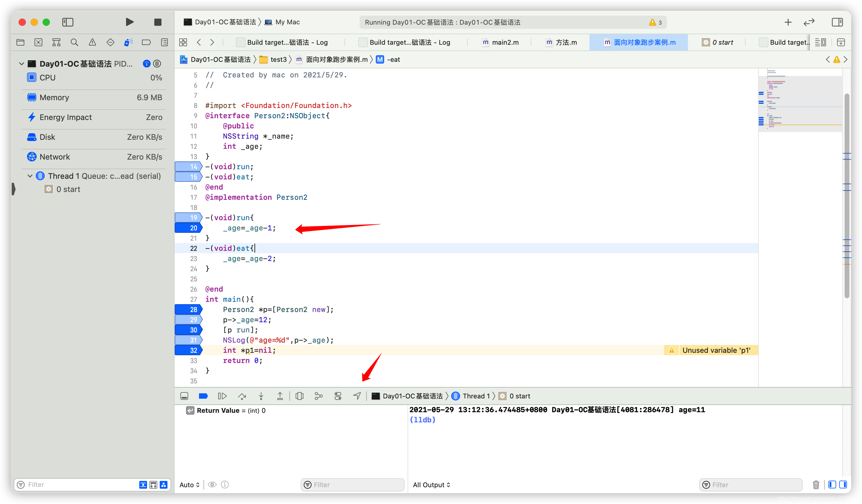The width and height of the screenshot is (862, 504).
Task: Toggle breakpoint on line 20
Action: (188, 228)
